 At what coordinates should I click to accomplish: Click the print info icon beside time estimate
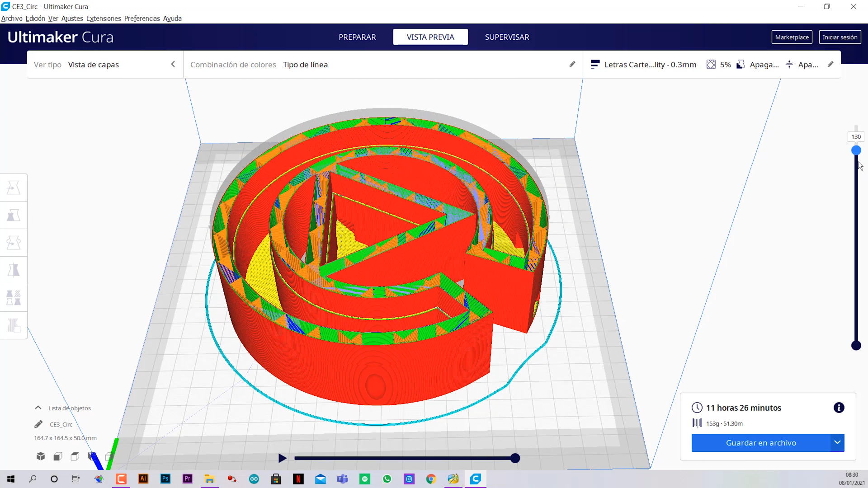839,408
